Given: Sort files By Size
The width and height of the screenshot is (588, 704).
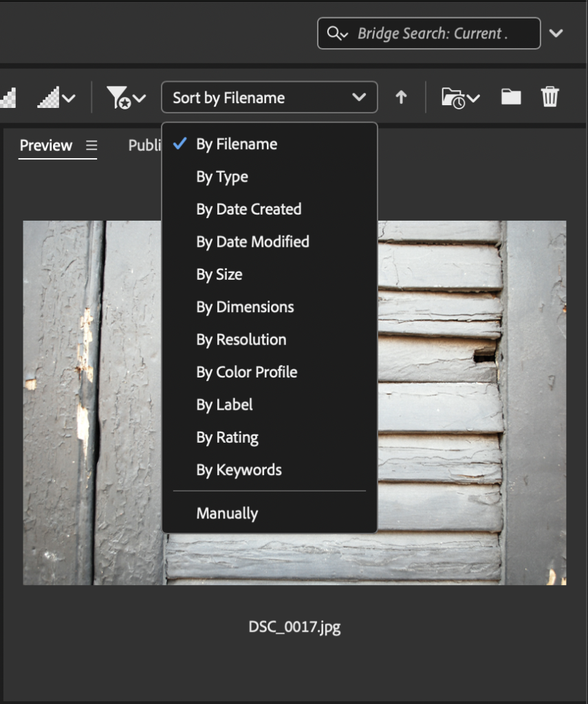Looking at the screenshot, I should (219, 274).
